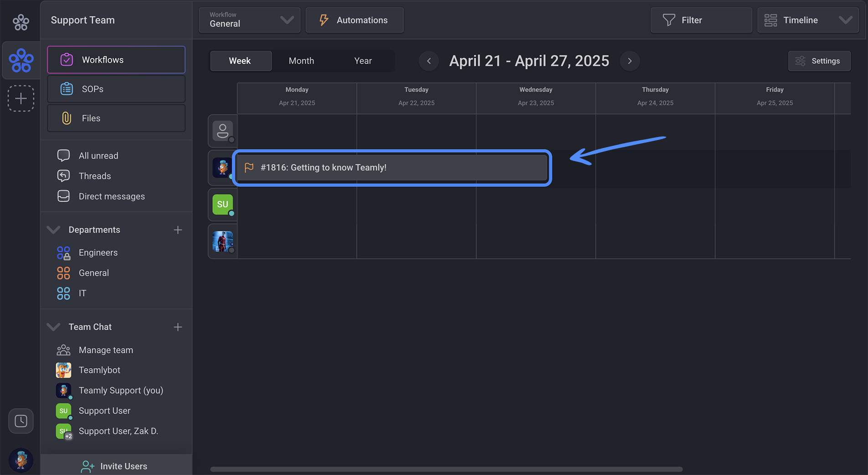
Task: Click Teamly Support avatar in timeline
Action: click(x=223, y=168)
